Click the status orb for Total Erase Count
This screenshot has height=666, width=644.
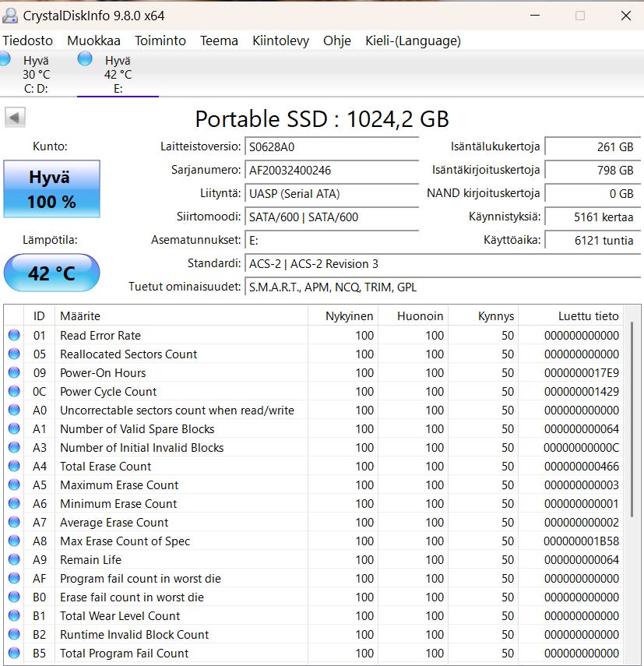tap(14, 466)
